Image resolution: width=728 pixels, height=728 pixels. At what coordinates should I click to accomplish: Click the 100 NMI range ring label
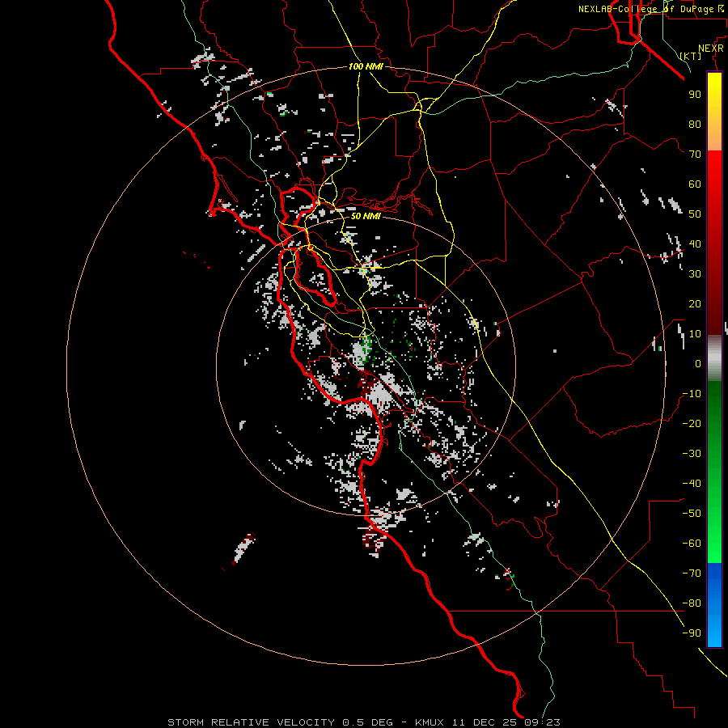coord(366,66)
